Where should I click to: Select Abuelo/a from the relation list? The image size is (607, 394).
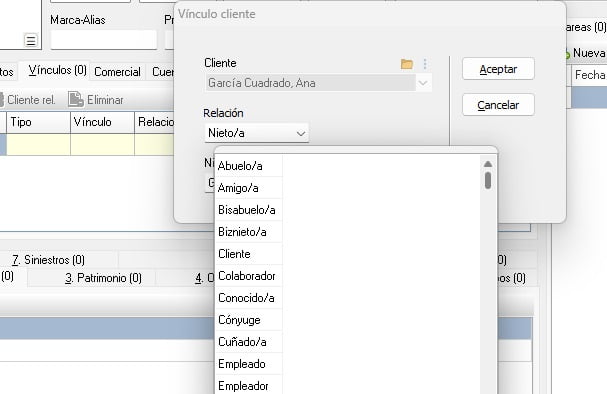249,166
